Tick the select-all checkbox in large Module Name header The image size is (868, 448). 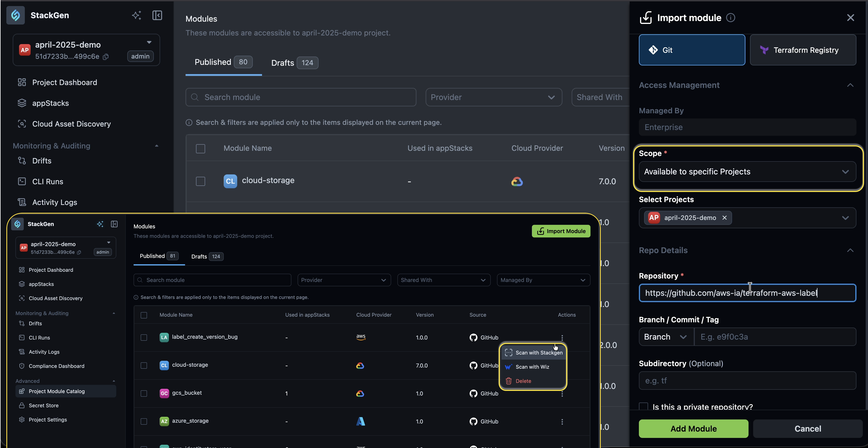click(201, 148)
